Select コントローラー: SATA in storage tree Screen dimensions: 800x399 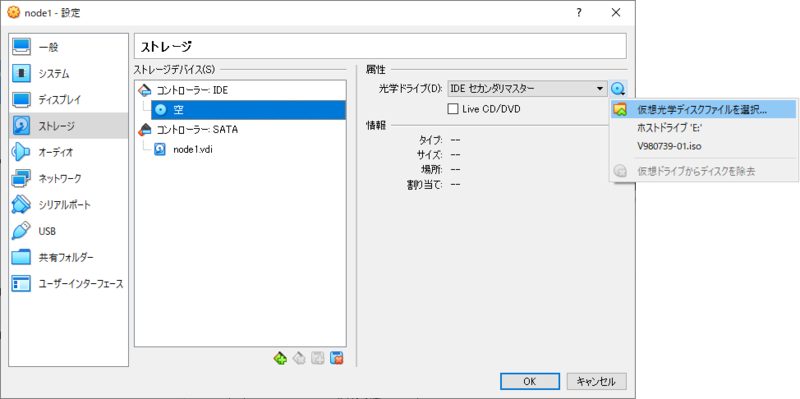point(197,130)
